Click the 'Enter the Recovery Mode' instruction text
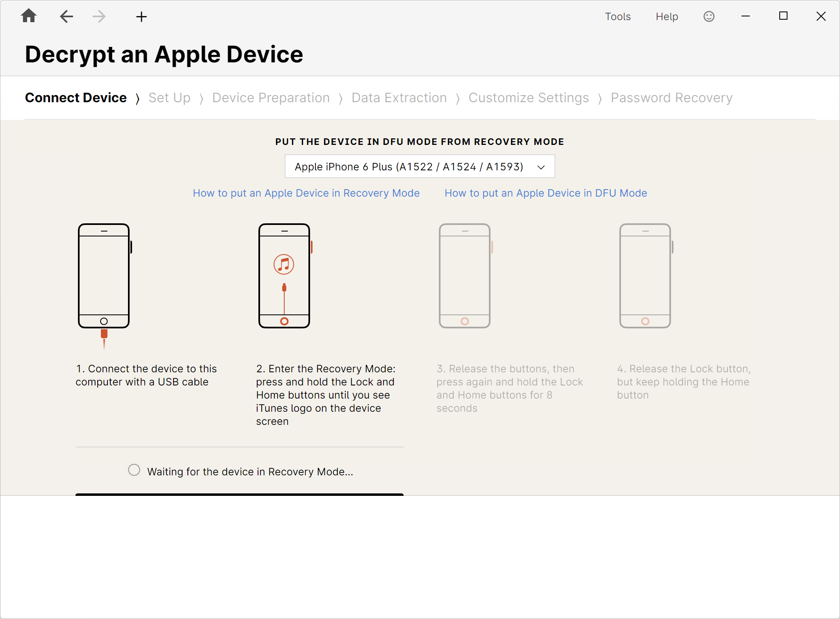The width and height of the screenshot is (840, 619). [x=326, y=395]
